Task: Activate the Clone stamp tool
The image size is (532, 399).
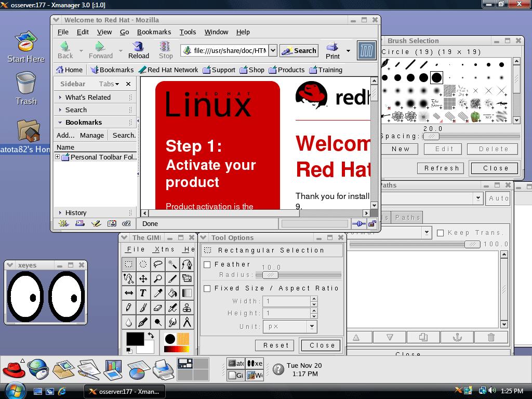Action: (187, 308)
